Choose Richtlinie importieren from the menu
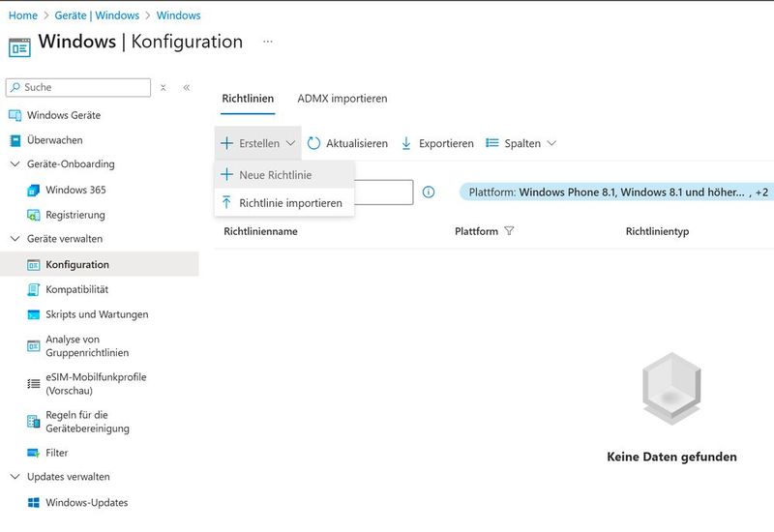The height and width of the screenshot is (532, 774). (284, 203)
